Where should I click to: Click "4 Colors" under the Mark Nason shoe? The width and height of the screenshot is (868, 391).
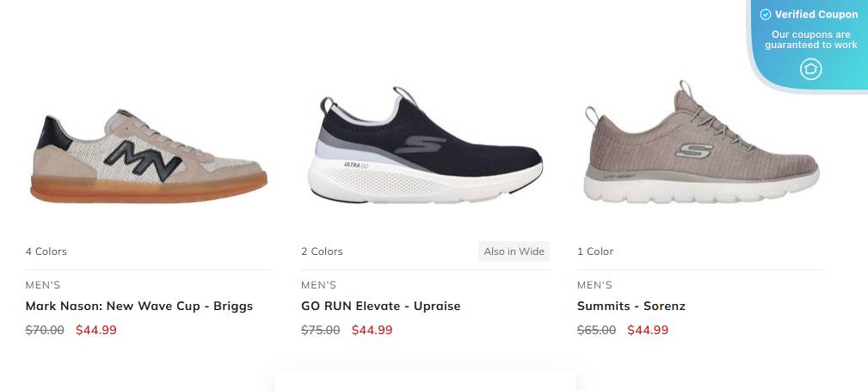46,251
